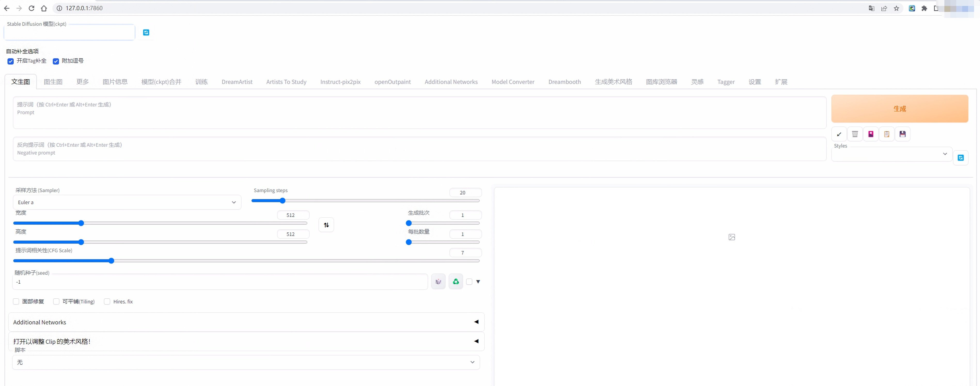Click the orange 生成 generate button

pos(899,109)
